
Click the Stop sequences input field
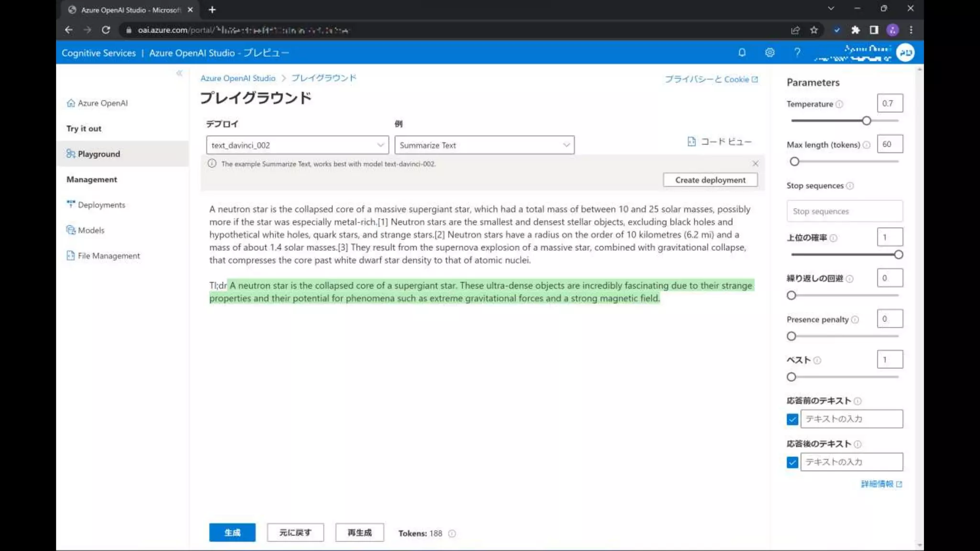coord(844,211)
